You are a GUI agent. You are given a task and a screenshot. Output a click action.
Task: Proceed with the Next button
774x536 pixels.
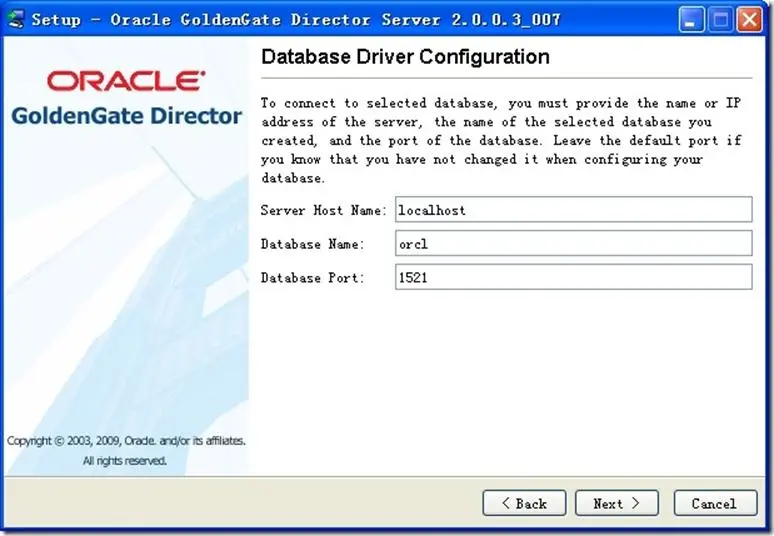[x=617, y=503]
